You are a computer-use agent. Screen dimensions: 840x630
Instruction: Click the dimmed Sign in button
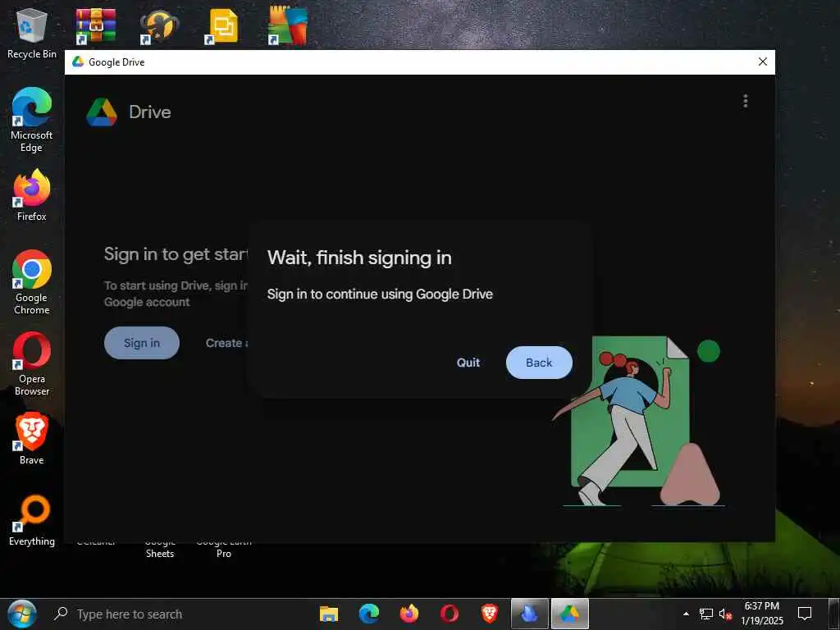pos(142,343)
